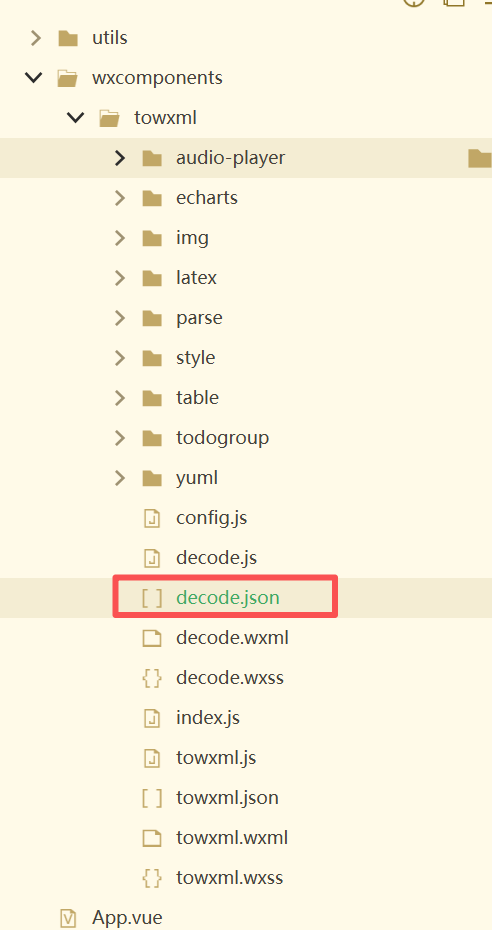Open the decode.js file
This screenshot has height=930, width=492.
[x=216, y=558]
